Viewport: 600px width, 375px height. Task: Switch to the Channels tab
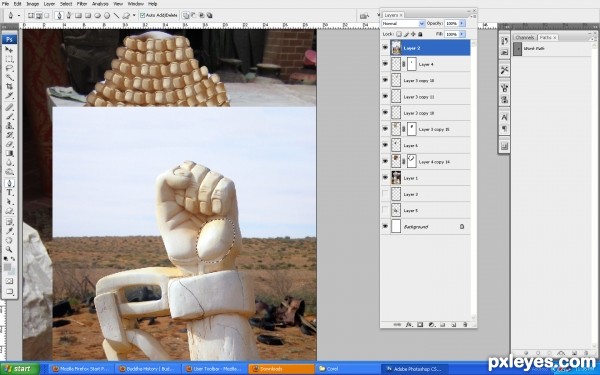point(524,37)
